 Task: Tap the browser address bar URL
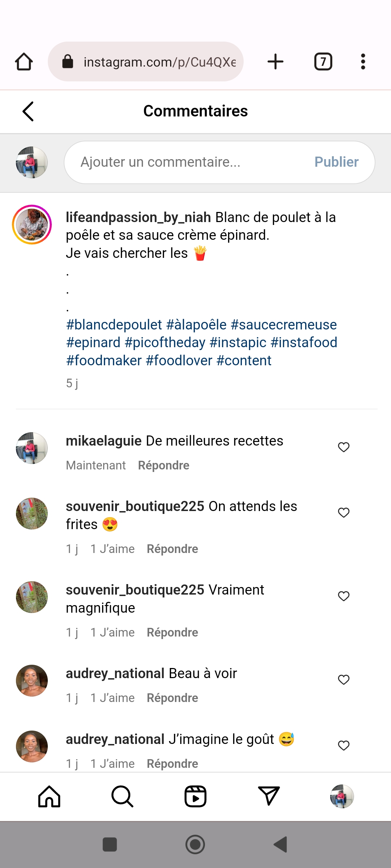coord(159,62)
